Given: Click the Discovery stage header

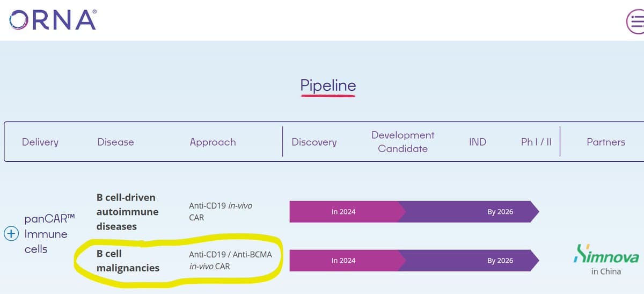Looking at the screenshot, I should pos(314,142).
